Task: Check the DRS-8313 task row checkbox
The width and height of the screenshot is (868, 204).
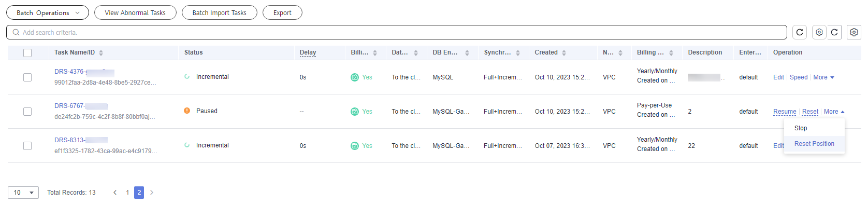Action: [27, 146]
